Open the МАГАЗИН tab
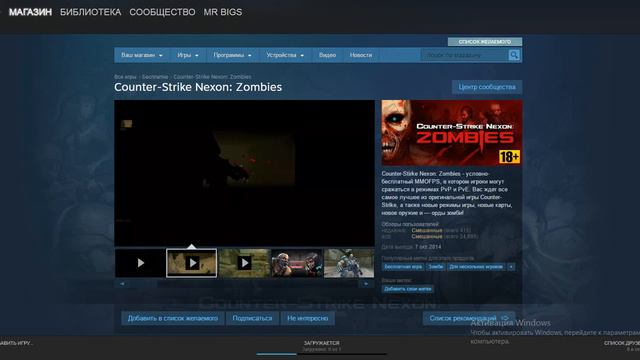640x360 pixels. click(30, 12)
